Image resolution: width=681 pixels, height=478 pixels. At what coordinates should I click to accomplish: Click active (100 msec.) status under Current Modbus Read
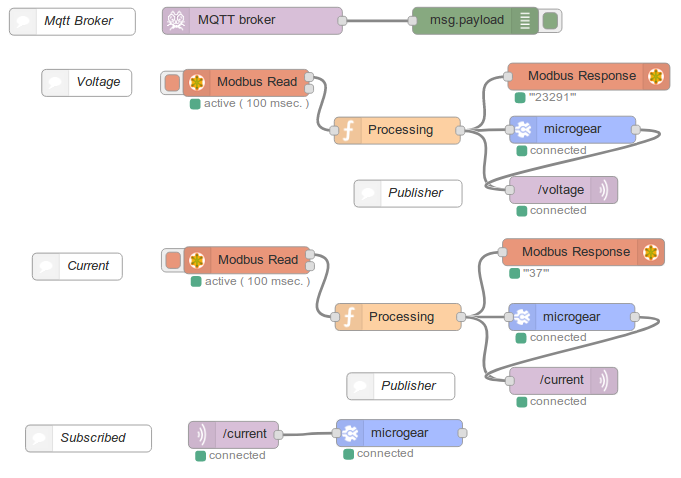[257, 281]
